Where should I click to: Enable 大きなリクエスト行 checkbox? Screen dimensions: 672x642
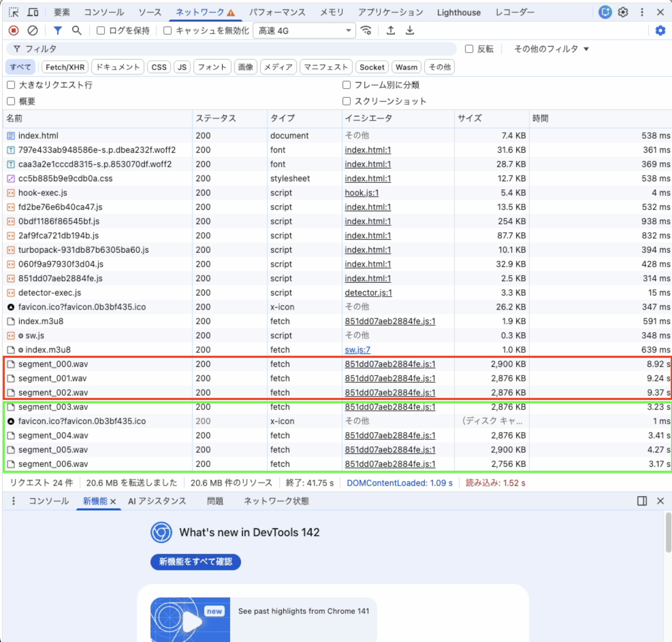[11, 85]
